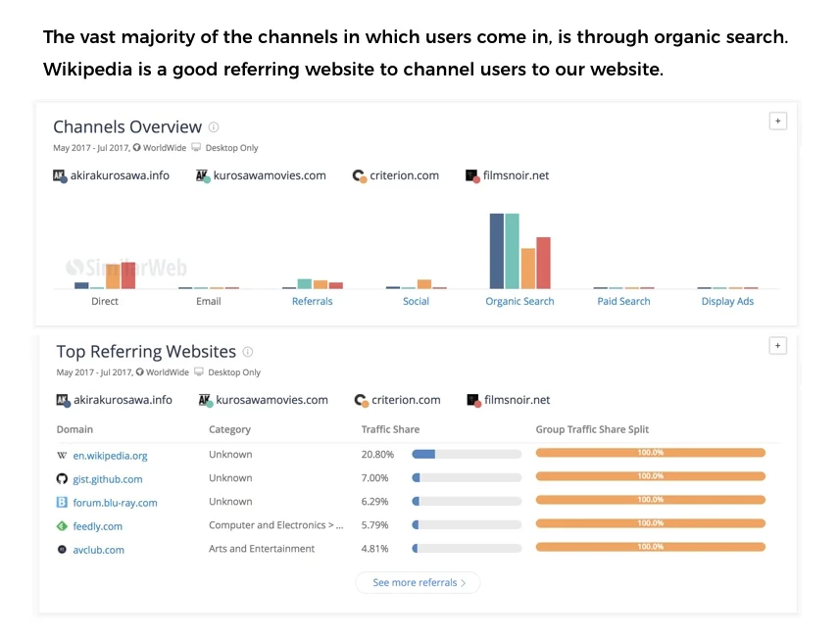The height and width of the screenshot is (639, 840).
Task: Click criterion.com favicon in Top Referring Websites legend
Action: (x=362, y=400)
